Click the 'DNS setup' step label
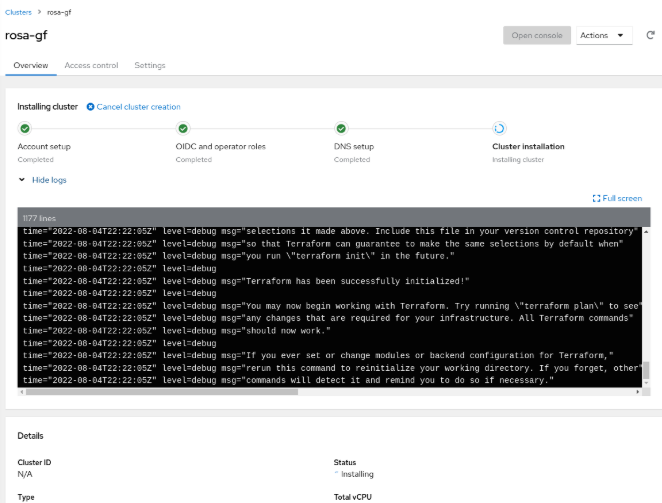Screen dimensions: 662x503 tap(354, 147)
